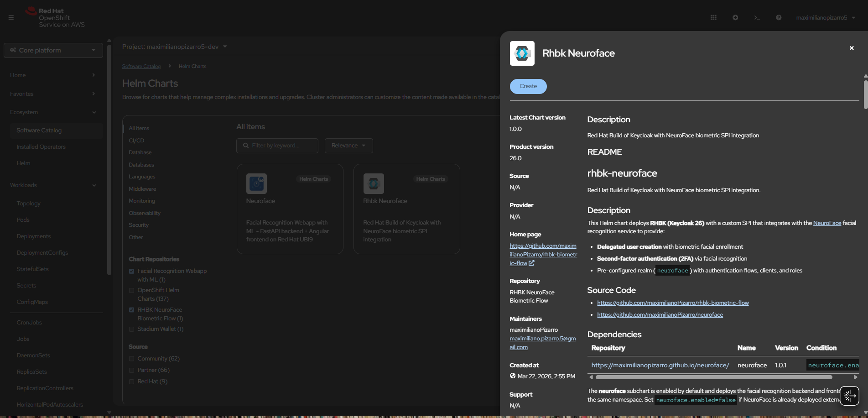868x418 pixels.
Task: Open the command line terminal icon
Action: click(x=757, y=18)
